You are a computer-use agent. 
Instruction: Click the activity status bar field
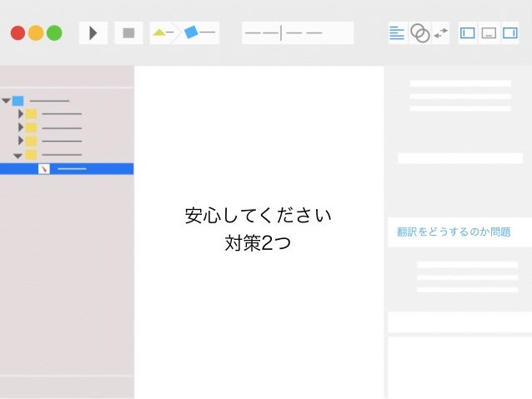pyautogui.click(x=298, y=32)
